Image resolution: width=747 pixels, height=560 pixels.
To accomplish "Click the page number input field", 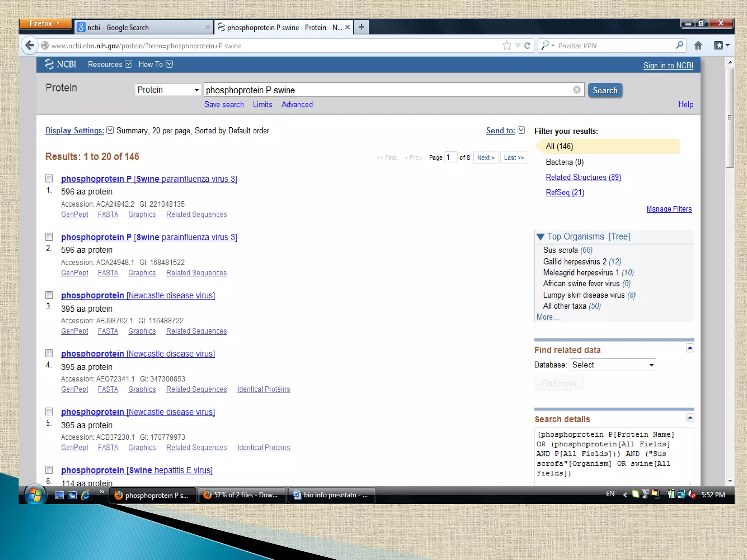I will point(451,157).
